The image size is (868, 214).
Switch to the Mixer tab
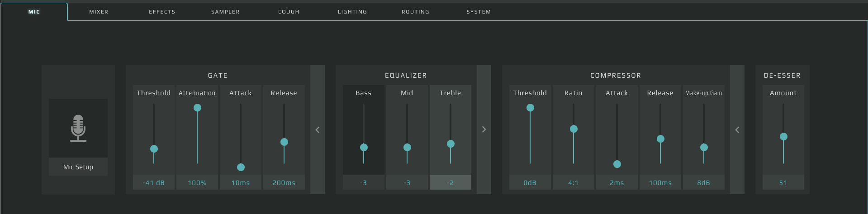pyautogui.click(x=99, y=12)
